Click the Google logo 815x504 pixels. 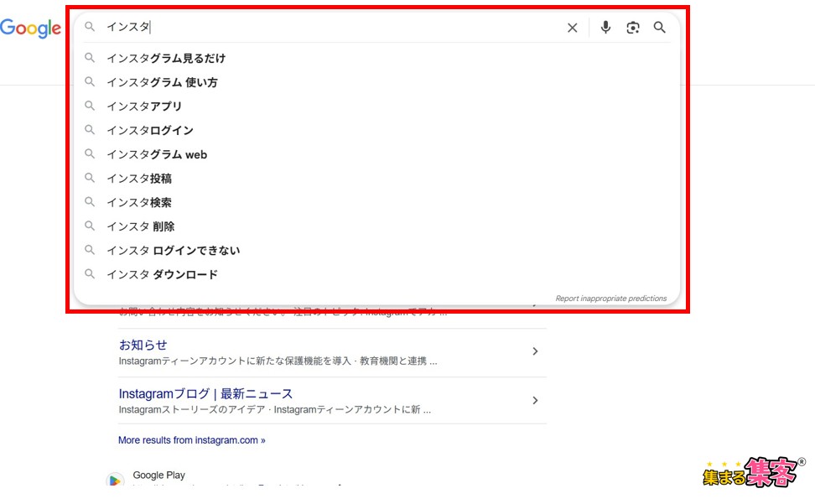[x=31, y=29]
